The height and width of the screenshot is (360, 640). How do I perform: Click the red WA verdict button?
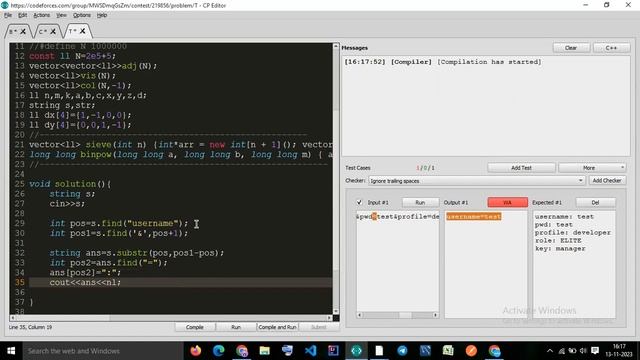(x=507, y=202)
